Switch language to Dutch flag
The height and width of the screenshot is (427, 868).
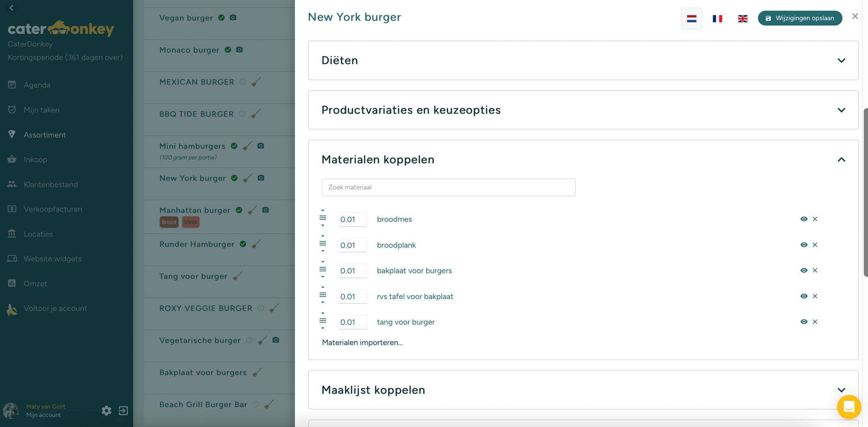(691, 19)
